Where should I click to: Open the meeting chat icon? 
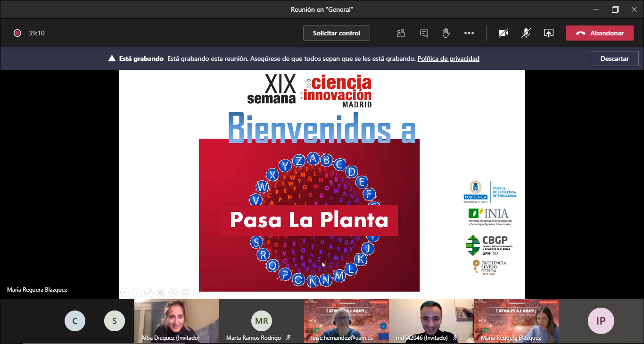[424, 33]
